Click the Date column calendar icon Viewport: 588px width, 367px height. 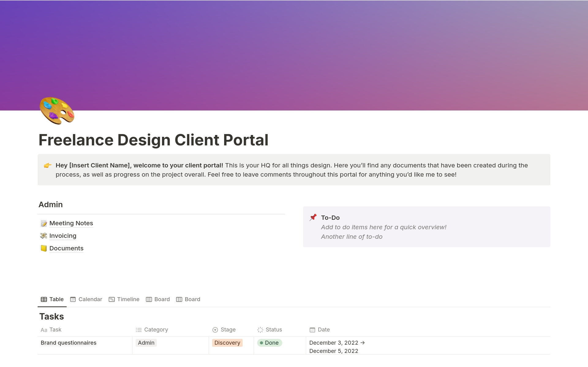click(x=312, y=330)
